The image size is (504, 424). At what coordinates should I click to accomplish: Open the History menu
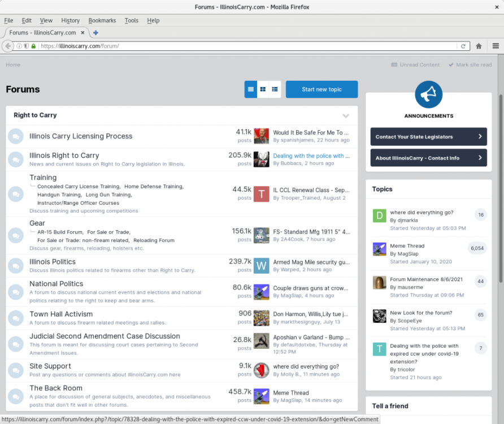pos(71,20)
